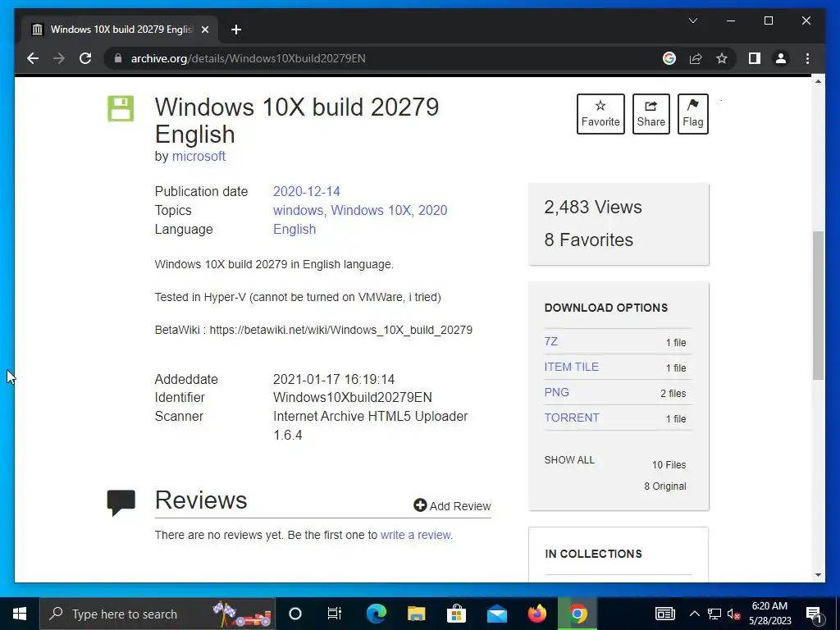The height and width of the screenshot is (630, 840).
Task: Click the address bar URL
Action: (248, 58)
